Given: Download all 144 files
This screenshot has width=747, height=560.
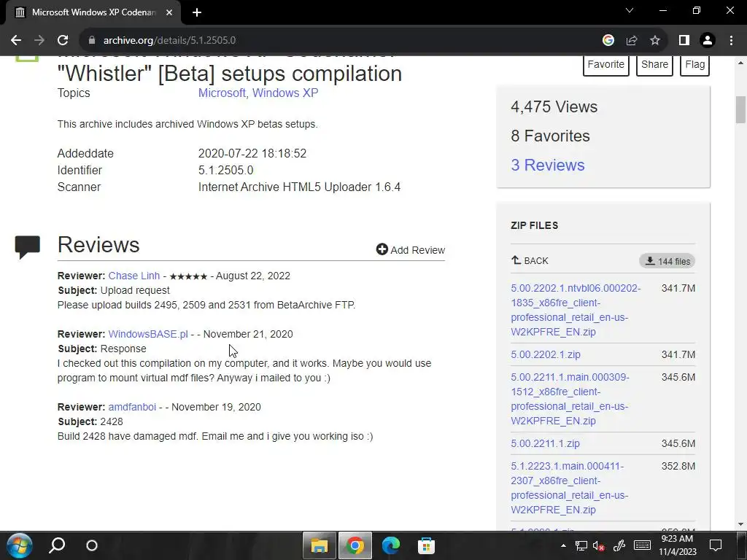Looking at the screenshot, I should (x=667, y=261).
